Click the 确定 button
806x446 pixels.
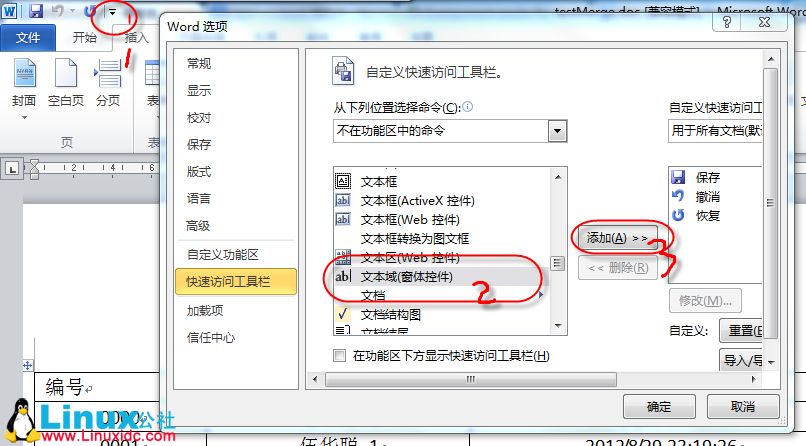tap(659, 407)
